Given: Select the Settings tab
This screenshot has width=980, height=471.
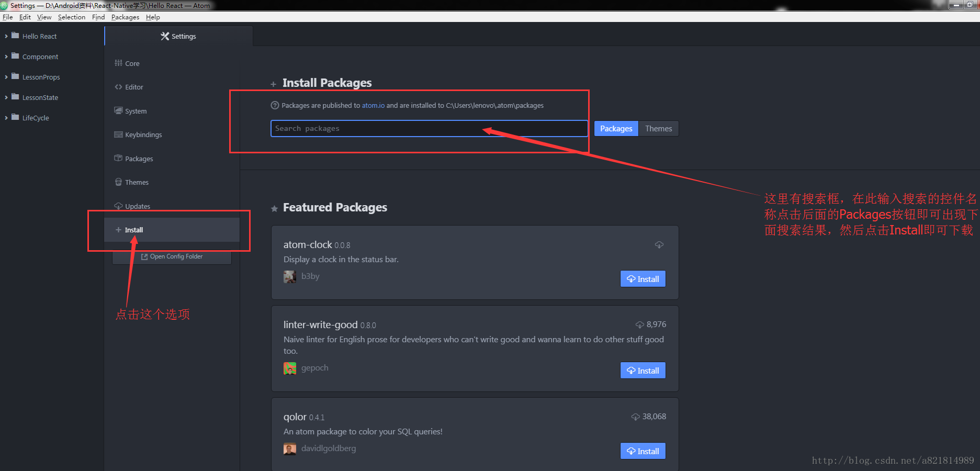Looking at the screenshot, I should click(178, 36).
